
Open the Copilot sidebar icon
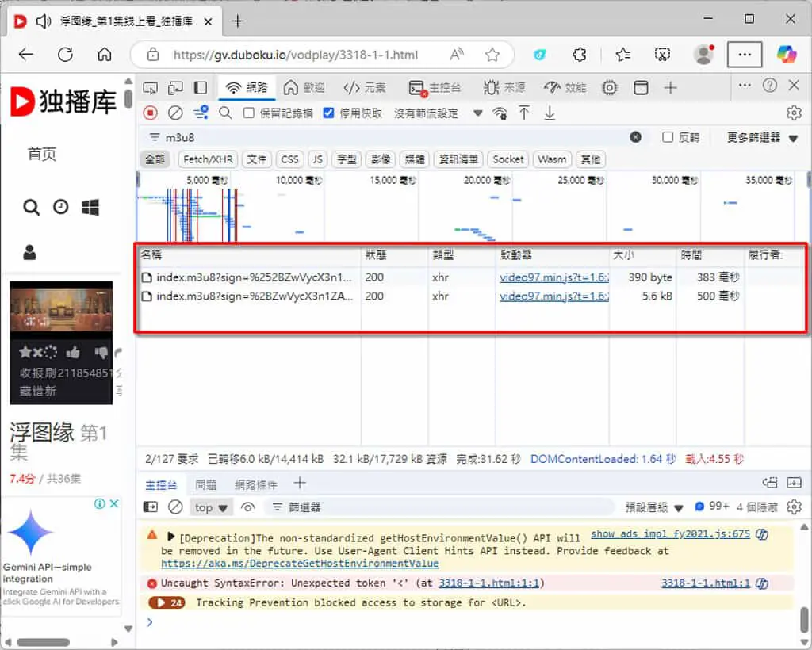tap(787, 55)
